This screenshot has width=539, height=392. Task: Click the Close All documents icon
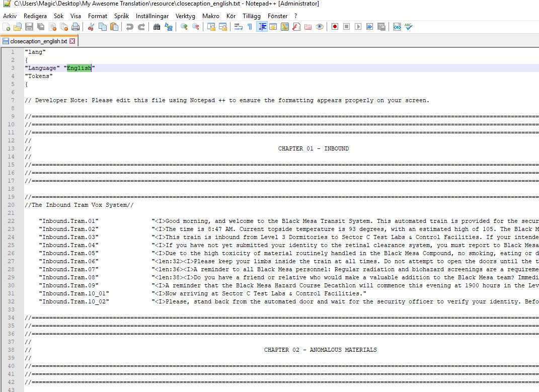pyautogui.click(x=64, y=27)
